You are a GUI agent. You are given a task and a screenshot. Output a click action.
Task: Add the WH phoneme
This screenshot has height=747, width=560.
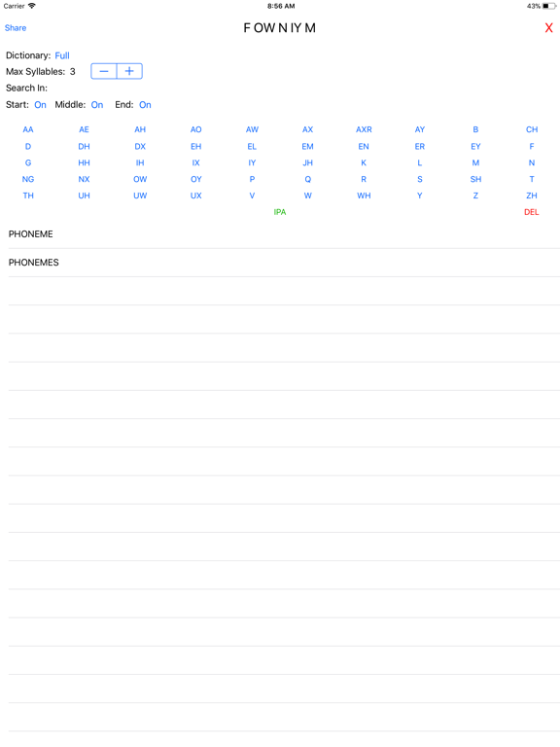point(364,196)
